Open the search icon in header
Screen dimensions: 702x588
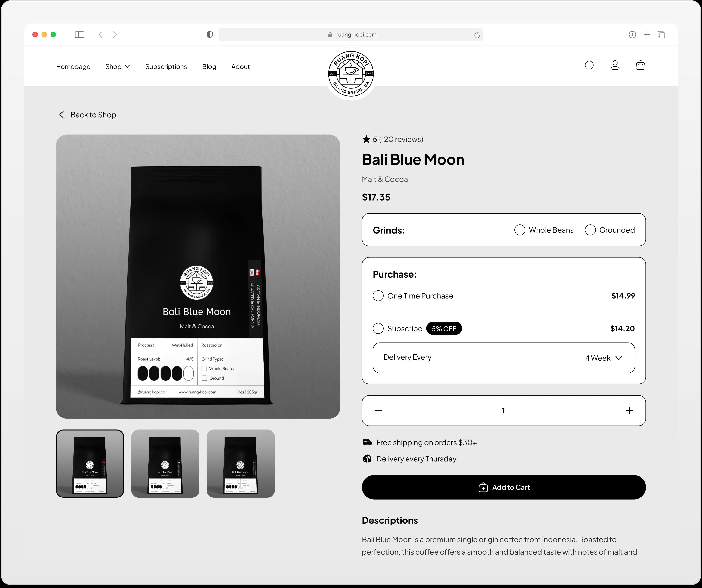tap(589, 66)
